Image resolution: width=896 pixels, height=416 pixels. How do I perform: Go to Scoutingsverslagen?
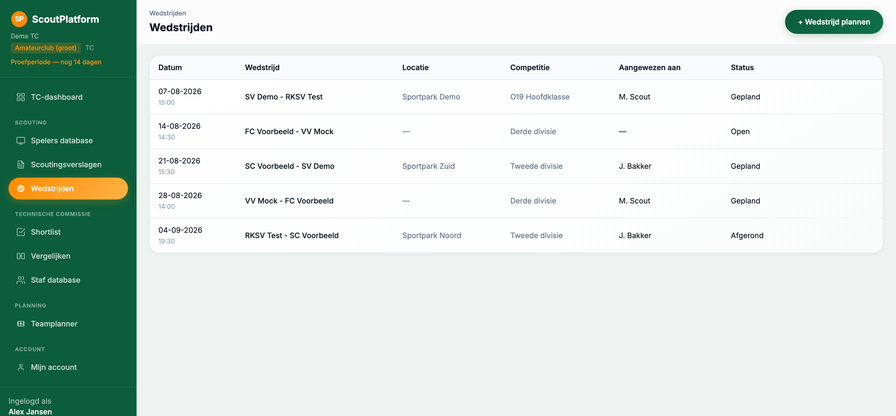(x=68, y=165)
